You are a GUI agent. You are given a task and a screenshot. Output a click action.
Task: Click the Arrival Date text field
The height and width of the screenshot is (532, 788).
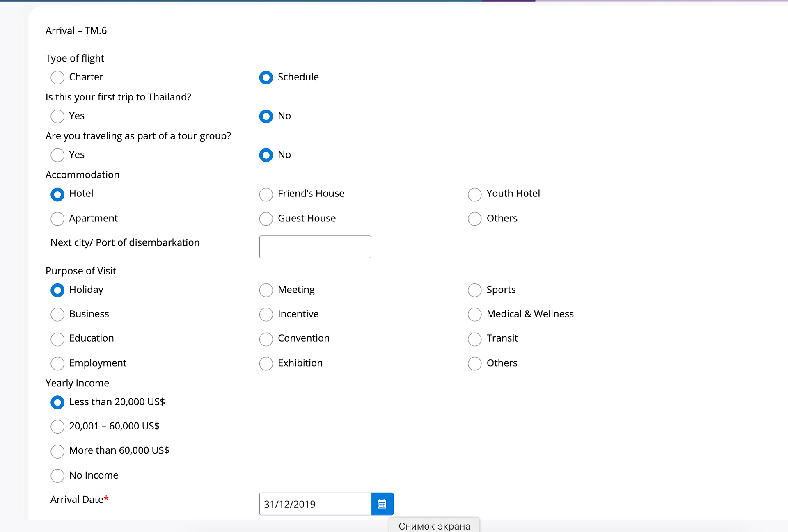[315, 504]
